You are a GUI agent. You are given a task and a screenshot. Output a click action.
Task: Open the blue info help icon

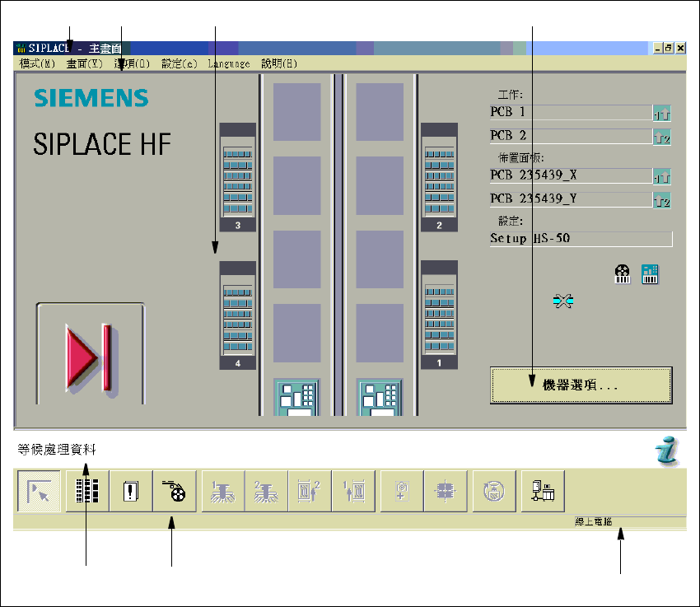pos(667,451)
